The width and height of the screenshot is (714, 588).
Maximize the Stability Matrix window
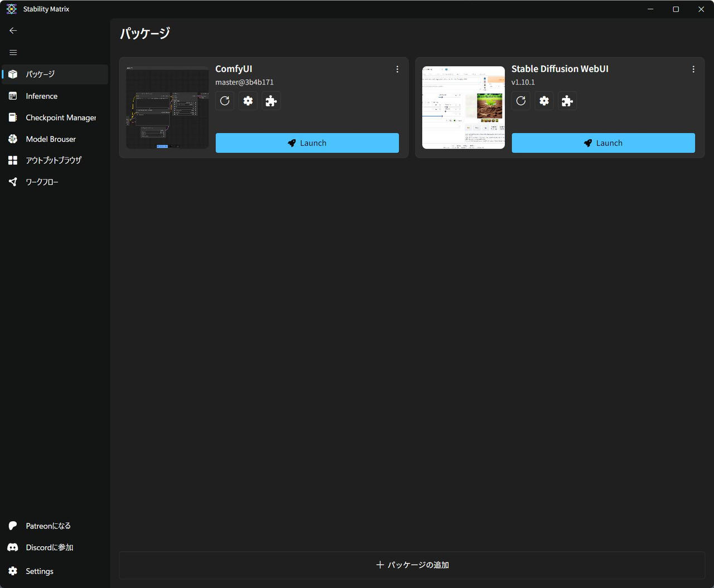pyautogui.click(x=676, y=9)
